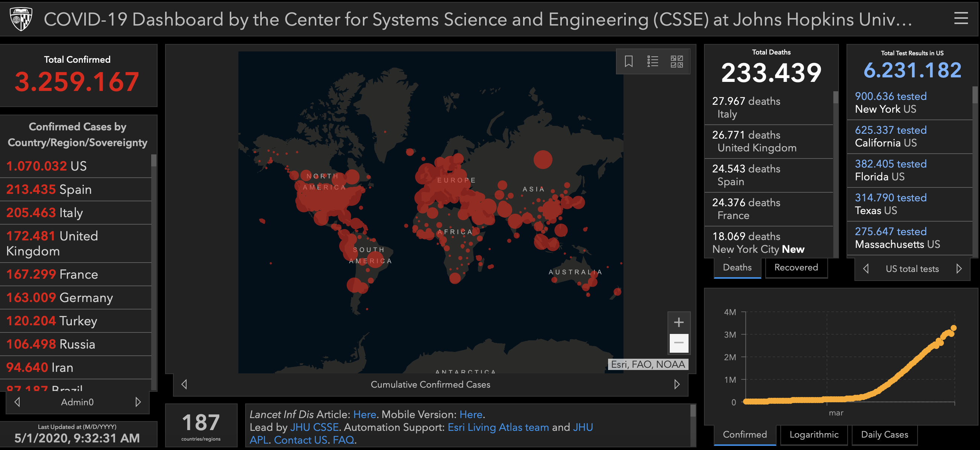Select Spain in the confirmed cases list
The image size is (980, 450).
[75, 189]
